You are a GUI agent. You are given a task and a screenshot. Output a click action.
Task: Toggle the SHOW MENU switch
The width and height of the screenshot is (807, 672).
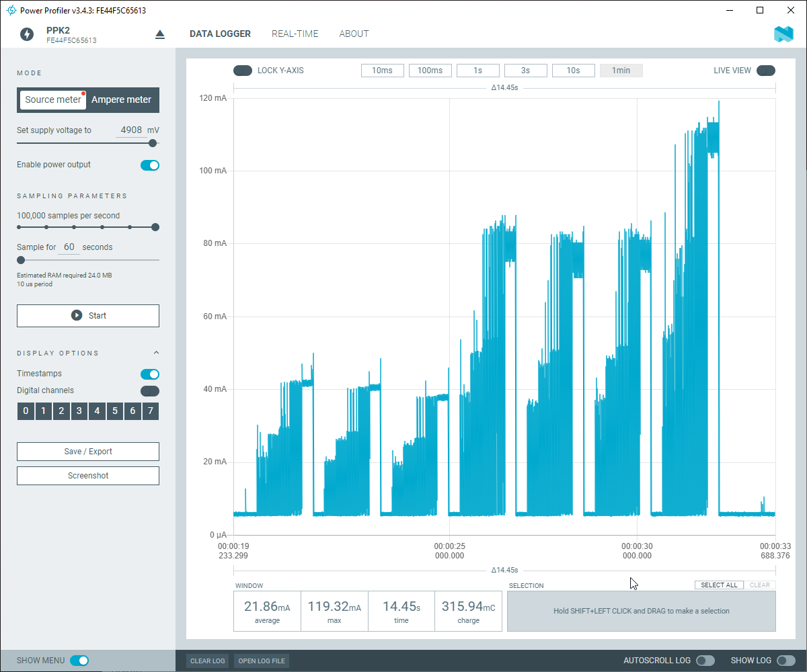[x=79, y=661]
